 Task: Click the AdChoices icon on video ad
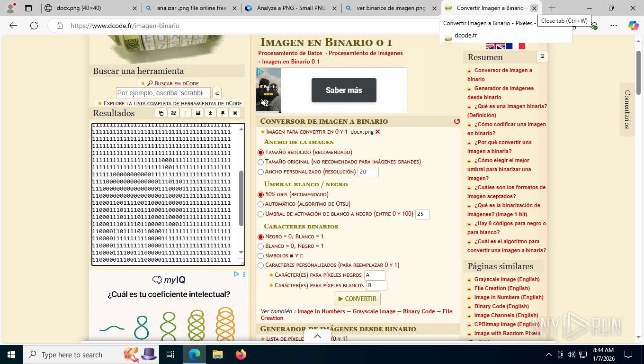pyautogui.click(x=260, y=72)
